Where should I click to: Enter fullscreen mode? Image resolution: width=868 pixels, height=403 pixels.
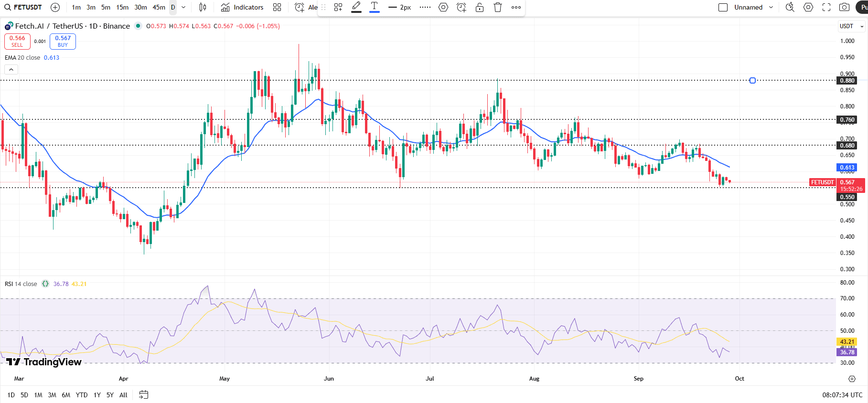[826, 7]
